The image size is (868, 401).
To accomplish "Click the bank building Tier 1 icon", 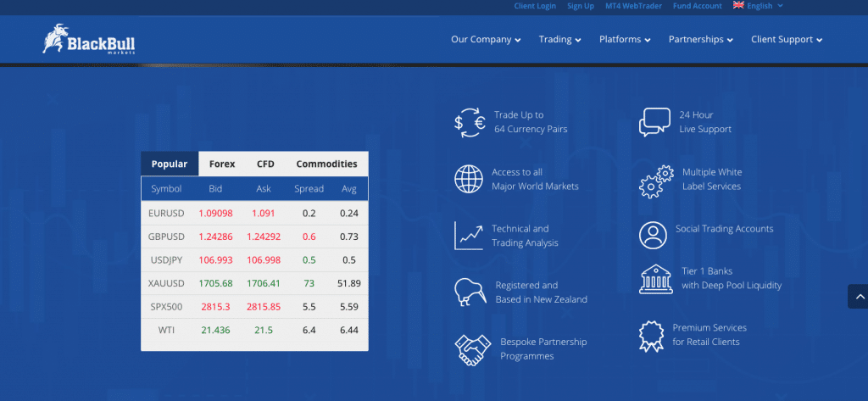I will click(655, 279).
